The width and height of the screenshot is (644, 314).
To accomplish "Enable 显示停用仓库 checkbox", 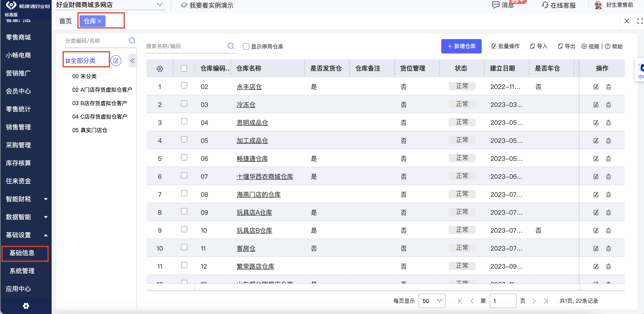I will [x=246, y=46].
